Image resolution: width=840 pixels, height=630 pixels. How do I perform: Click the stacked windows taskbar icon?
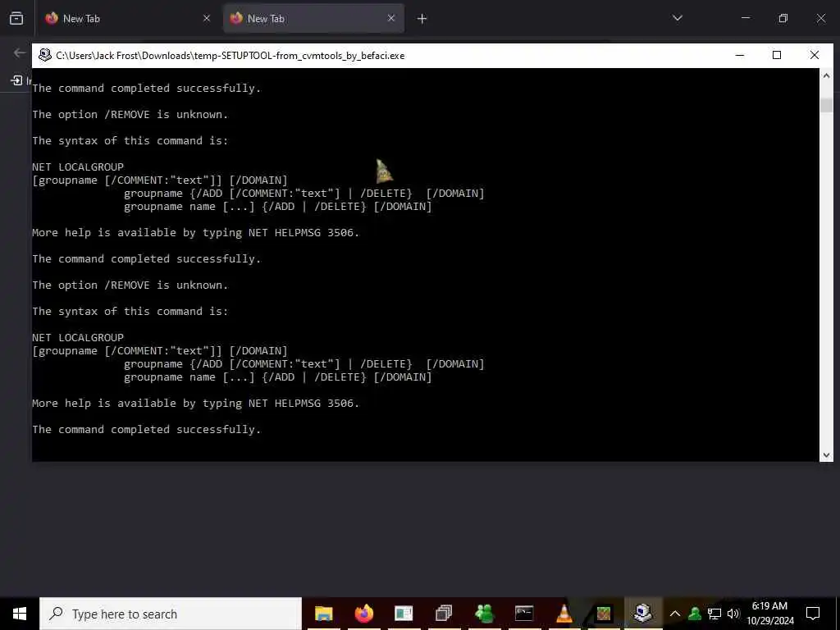pyautogui.click(x=444, y=614)
